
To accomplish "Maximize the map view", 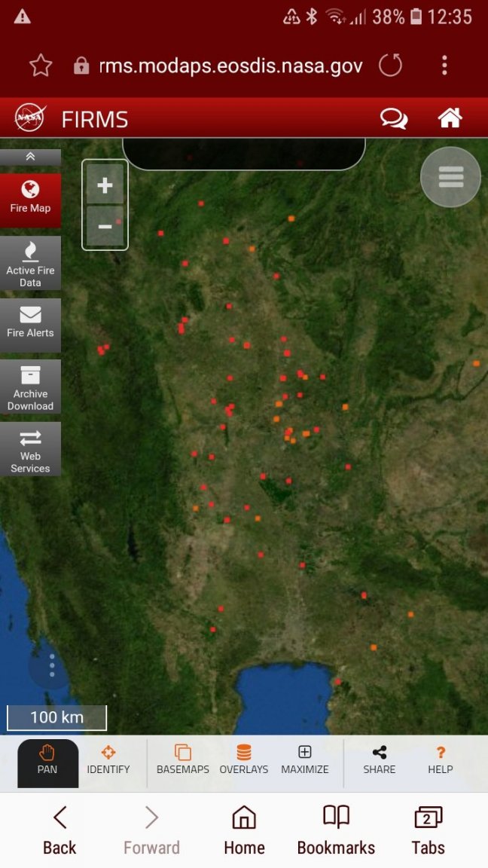I will [x=305, y=759].
